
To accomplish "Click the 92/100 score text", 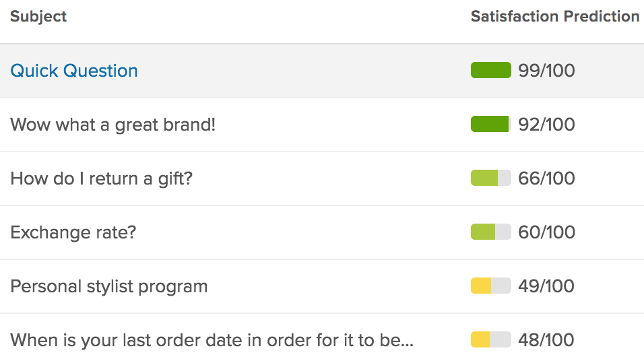I will pyautogui.click(x=546, y=125).
